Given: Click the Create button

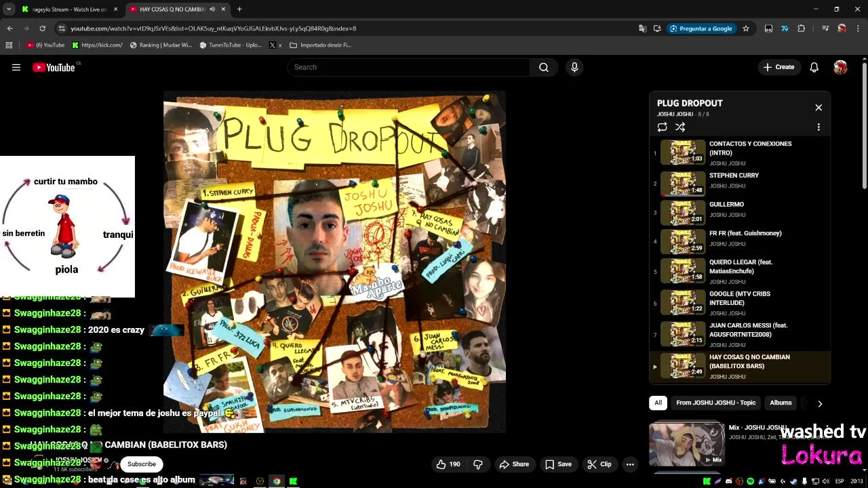Looking at the screenshot, I should [x=778, y=67].
